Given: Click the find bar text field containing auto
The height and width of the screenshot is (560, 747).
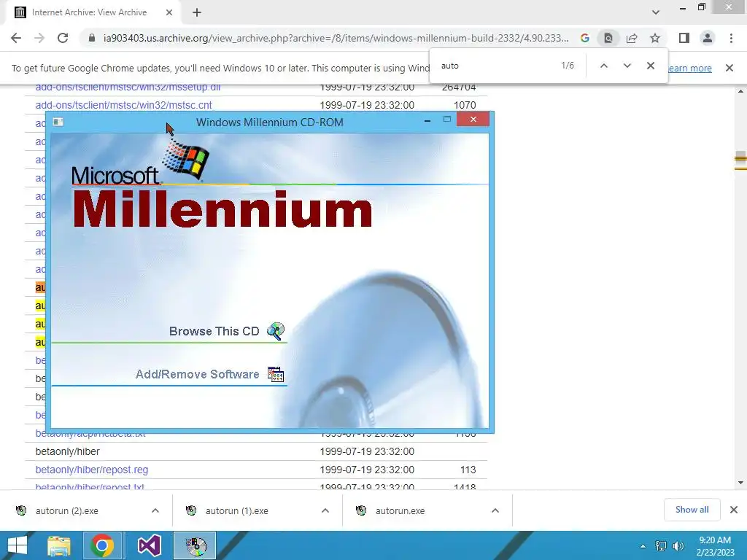Looking at the screenshot, I should click(x=495, y=66).
